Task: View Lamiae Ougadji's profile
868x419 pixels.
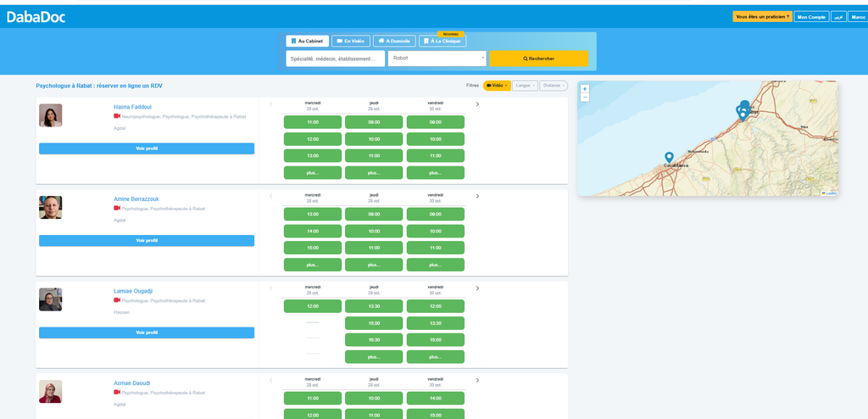Action: pos(147,332)
